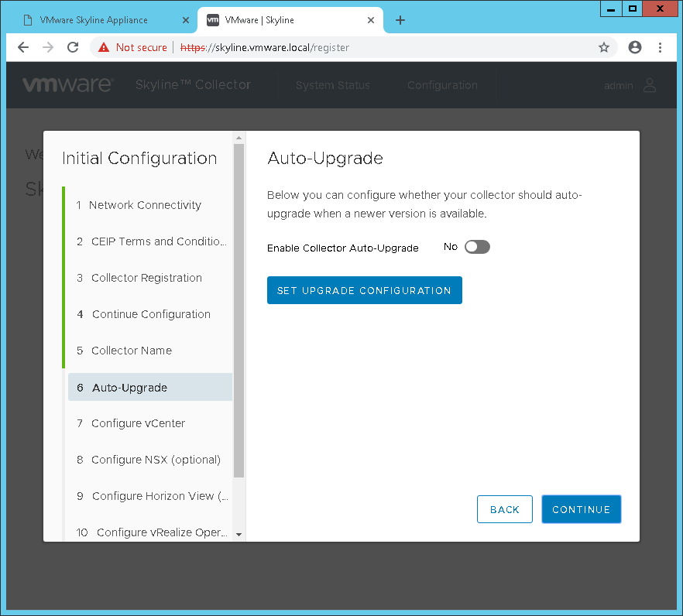Reload the Skyline page
The image size is (683, 616).
(73, 47)
